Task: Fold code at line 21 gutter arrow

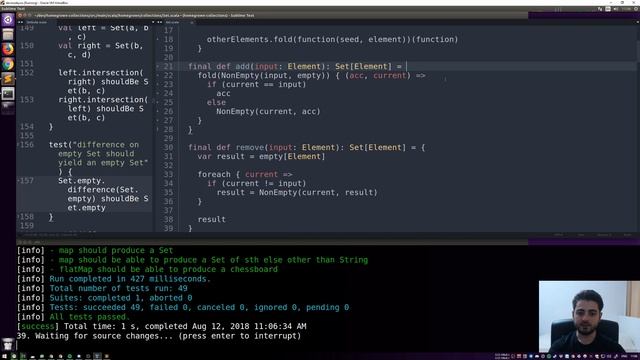Action: (x=158, y=66)
